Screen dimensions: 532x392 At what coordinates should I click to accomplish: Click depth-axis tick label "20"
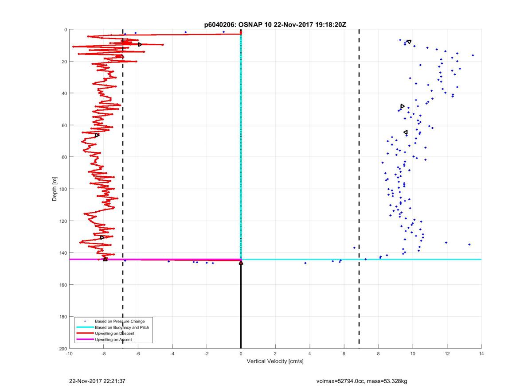[64, 62]
